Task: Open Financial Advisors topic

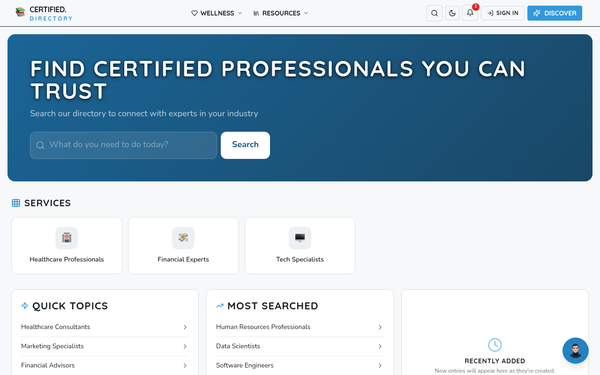Action: (104, 365)
